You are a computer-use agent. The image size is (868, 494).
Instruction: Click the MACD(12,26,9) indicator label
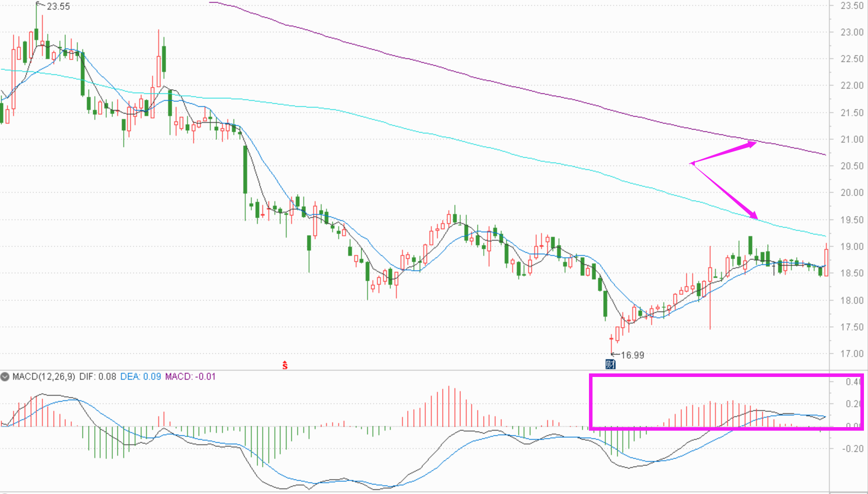tap(44, 376)
